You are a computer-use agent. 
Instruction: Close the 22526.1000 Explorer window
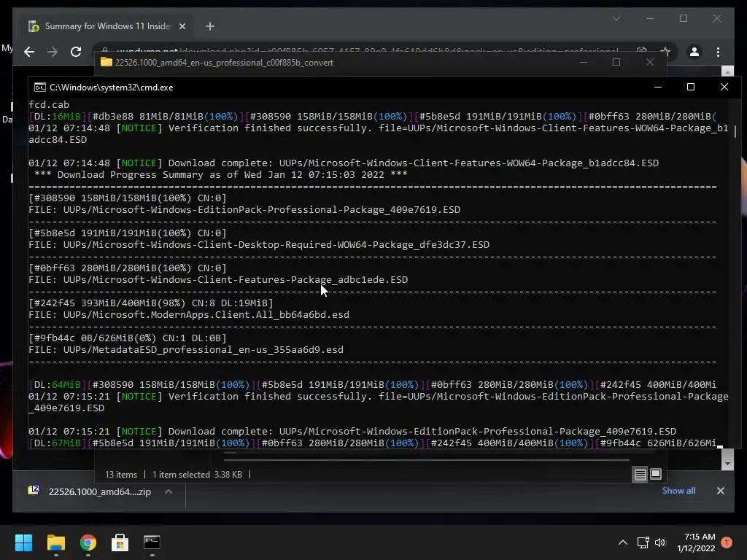point(650,63)
